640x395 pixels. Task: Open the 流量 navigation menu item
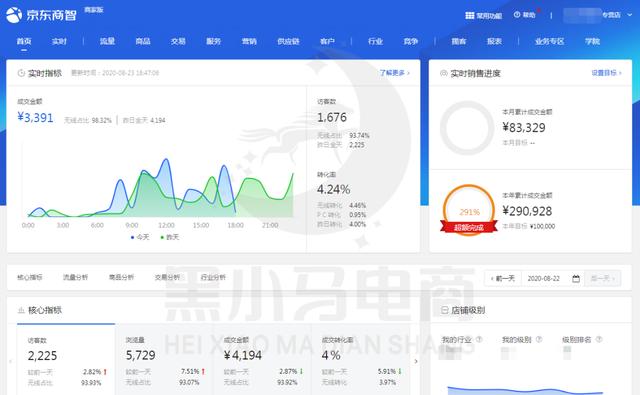[x=107, y=41]
